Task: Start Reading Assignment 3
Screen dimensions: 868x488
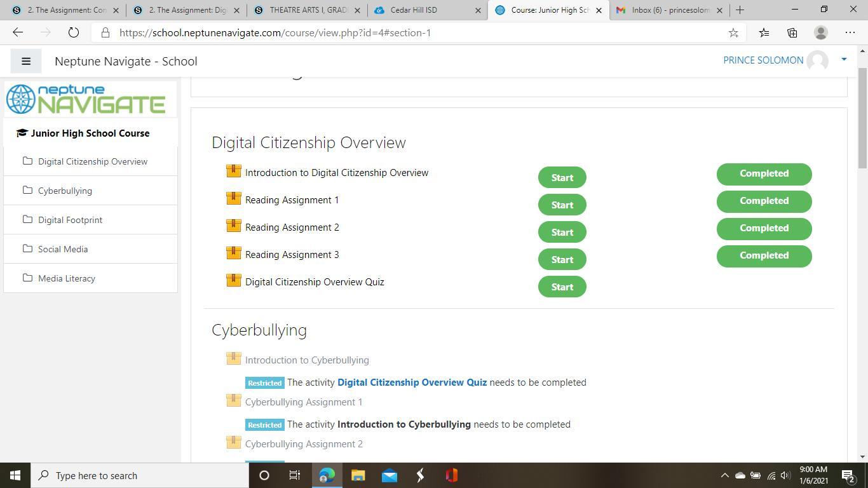Action: coord(562,259)
